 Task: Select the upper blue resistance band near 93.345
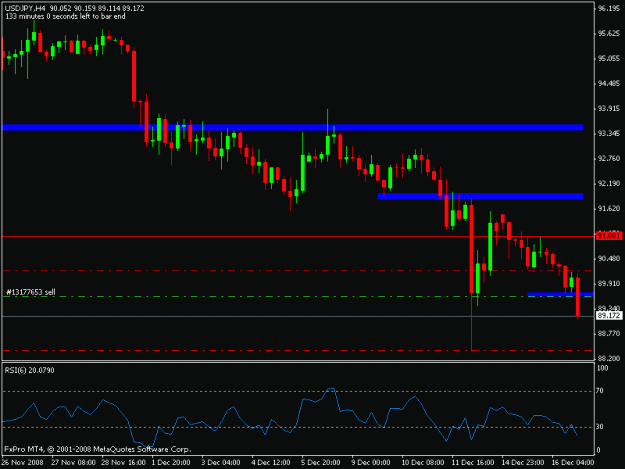point(293,128)
